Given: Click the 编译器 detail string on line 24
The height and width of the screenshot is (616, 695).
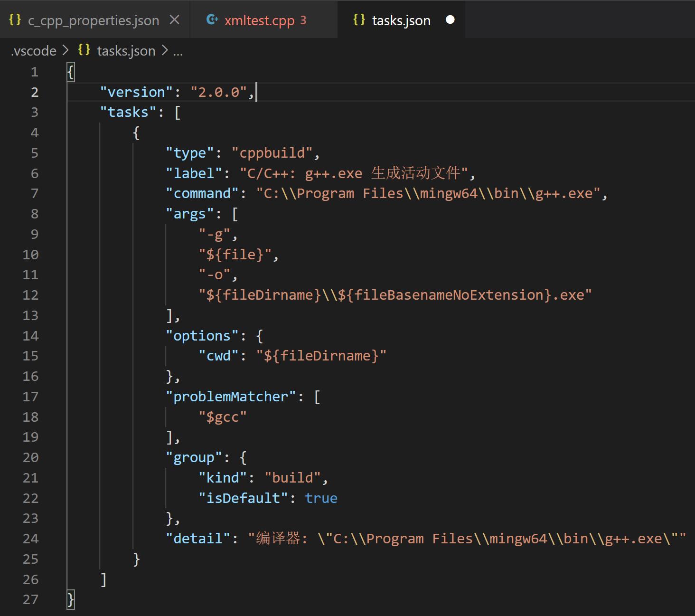Looking at the screenshot, I should pyautogui.click(x=467, y=539).
